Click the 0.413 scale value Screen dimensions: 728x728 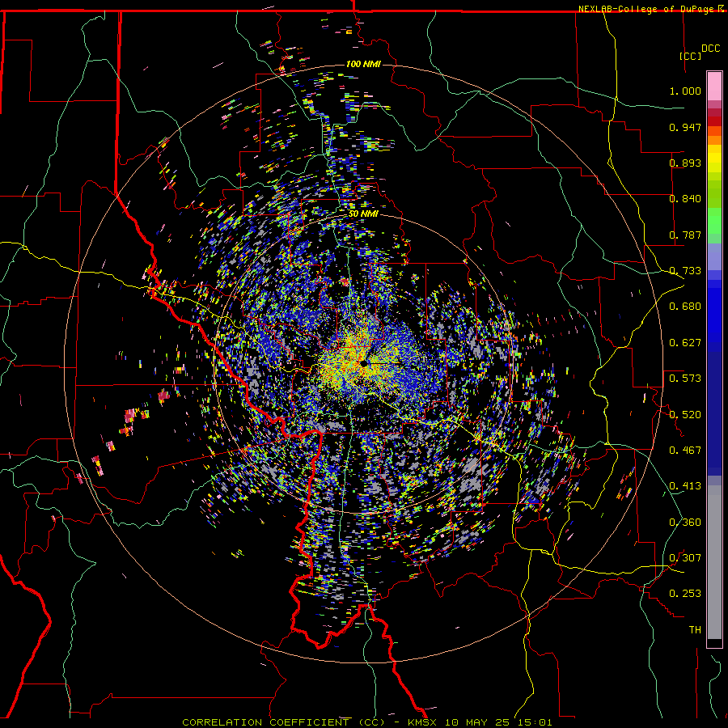[685, 486]
